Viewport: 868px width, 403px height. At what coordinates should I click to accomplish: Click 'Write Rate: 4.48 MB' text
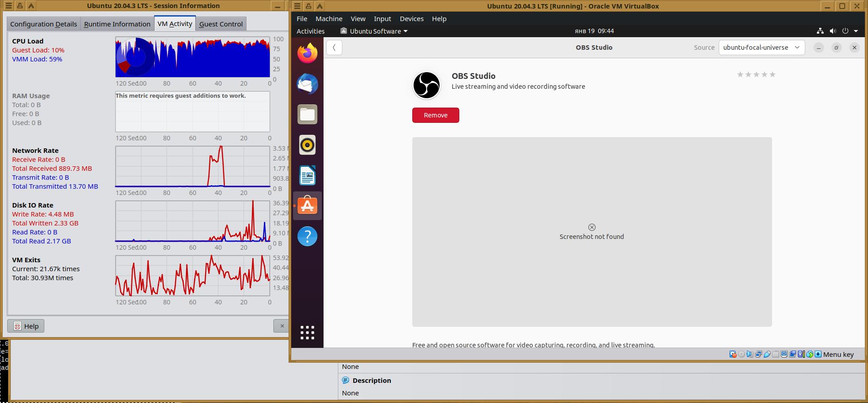[43, 214]
